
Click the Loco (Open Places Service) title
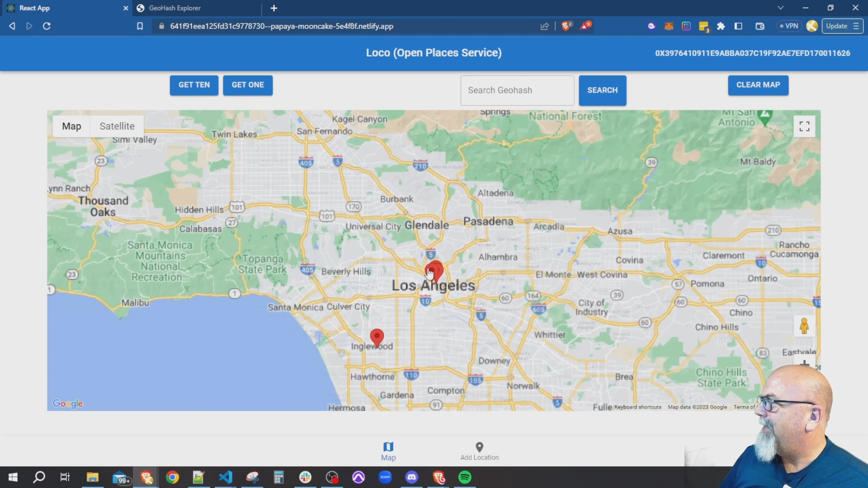click(x=434, y=53)
